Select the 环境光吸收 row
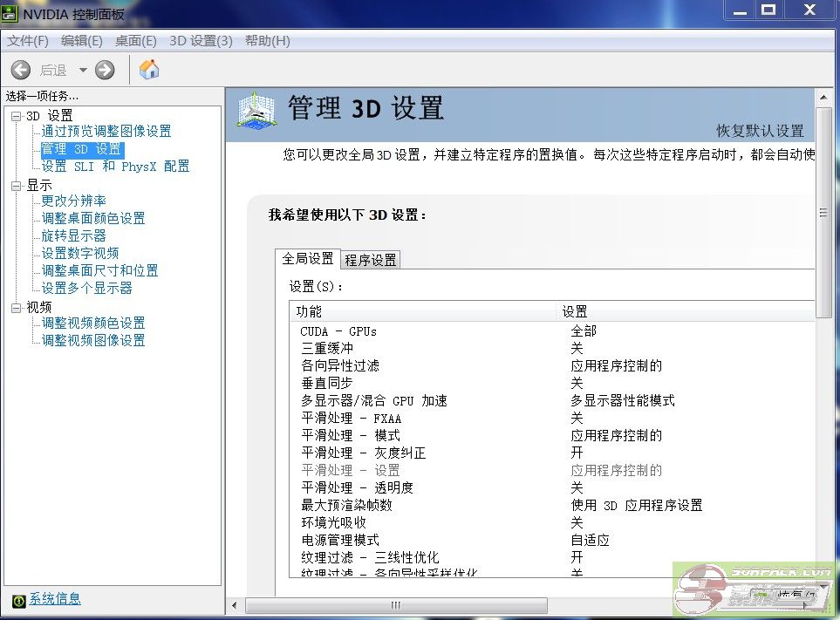The width and height of the screenshot is (840, 620). click(x=552, y=522)
